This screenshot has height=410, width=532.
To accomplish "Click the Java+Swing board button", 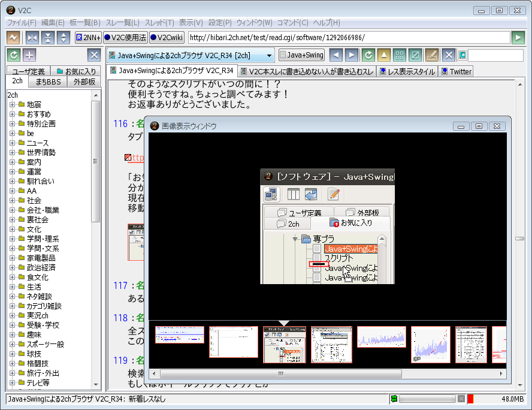I will (x=301, y=55).
